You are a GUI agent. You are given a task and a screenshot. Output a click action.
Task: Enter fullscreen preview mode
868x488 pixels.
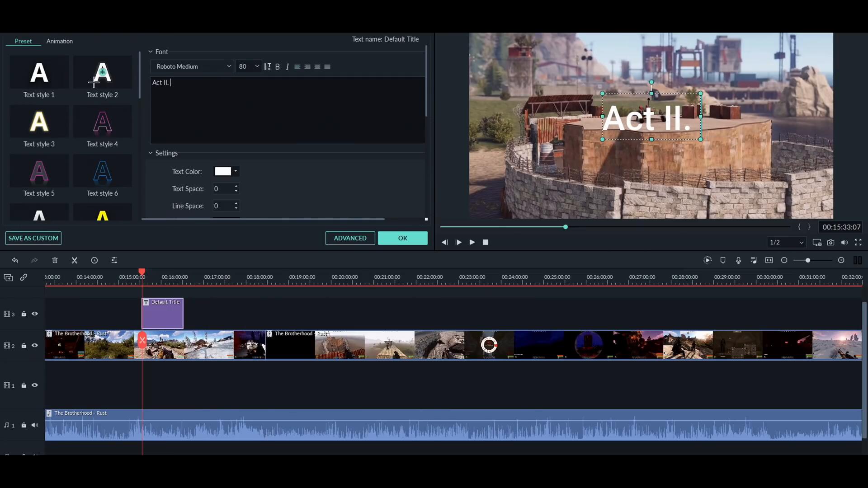858,243
